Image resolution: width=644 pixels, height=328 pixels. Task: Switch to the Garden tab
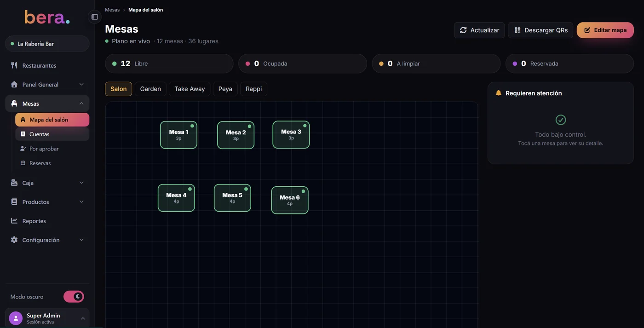coord(150,89)
